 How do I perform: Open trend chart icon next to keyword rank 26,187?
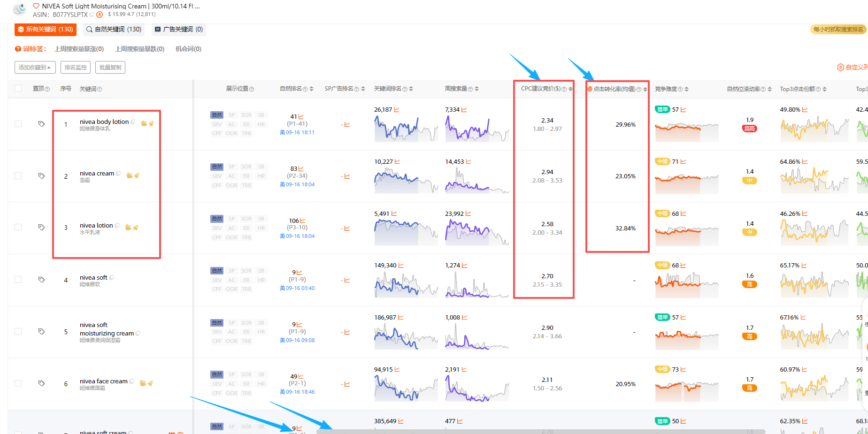pos(397,110)
